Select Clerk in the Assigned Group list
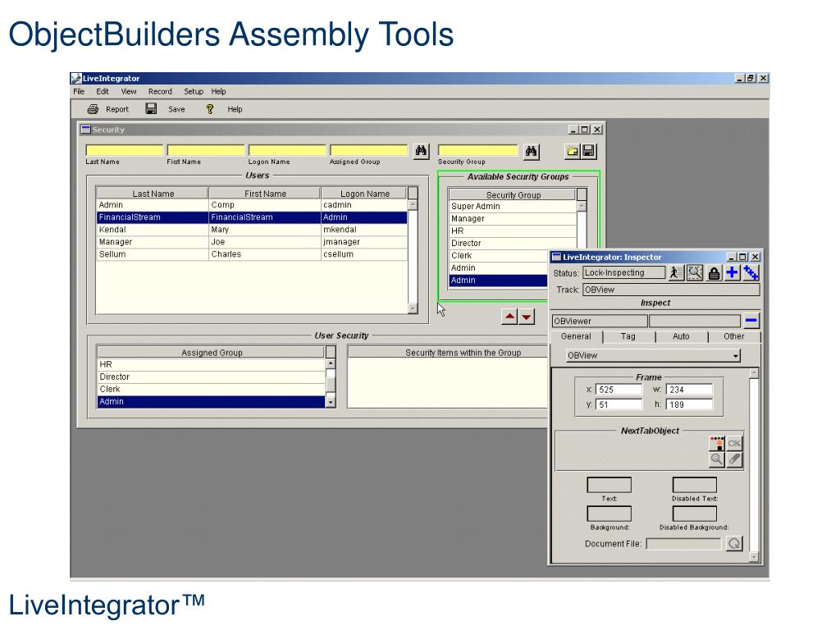840x630 pixels. 211,389
